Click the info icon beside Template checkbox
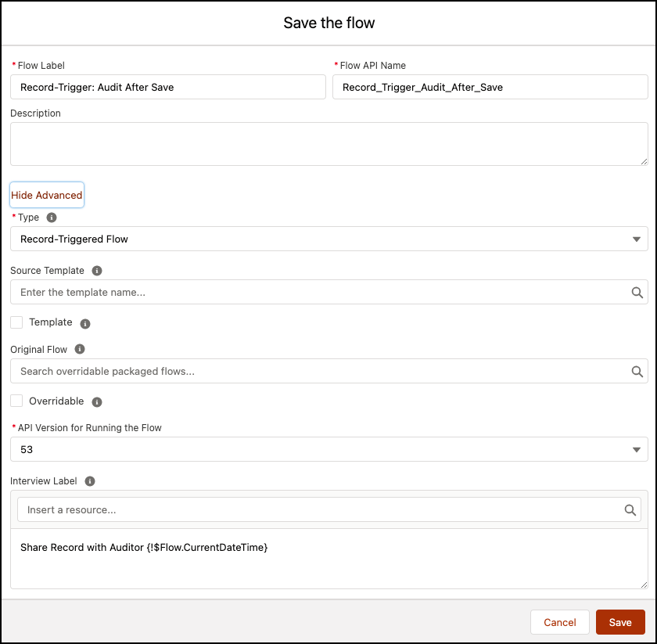The width and height of the screenshot is (657, 644). [x=85, y=324]
